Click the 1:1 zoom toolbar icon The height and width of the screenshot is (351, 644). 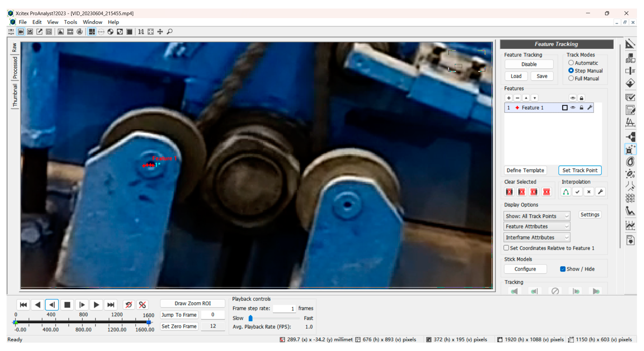(141, 32)
